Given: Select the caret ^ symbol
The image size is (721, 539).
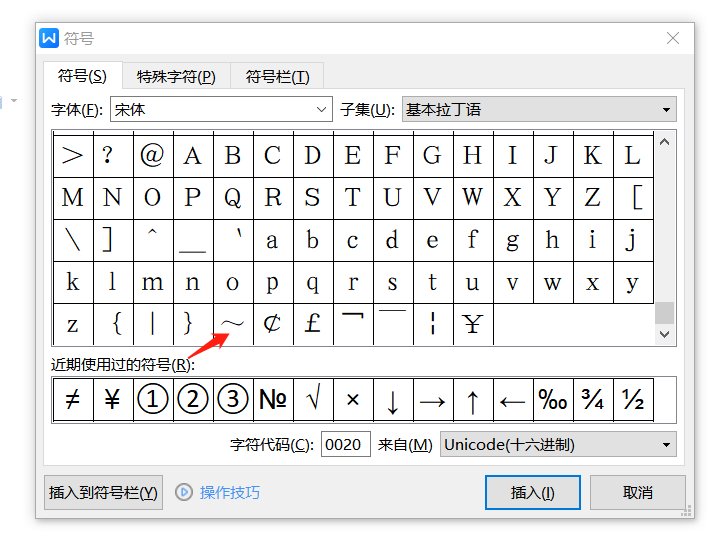Looking at the screenshot, I should pyautogui.click(x=153, y=240).
